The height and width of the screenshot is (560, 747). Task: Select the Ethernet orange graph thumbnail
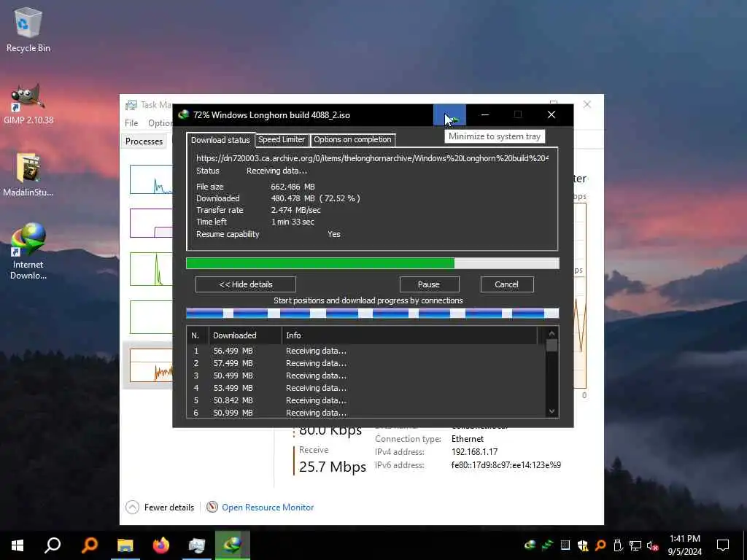[151, 365]
